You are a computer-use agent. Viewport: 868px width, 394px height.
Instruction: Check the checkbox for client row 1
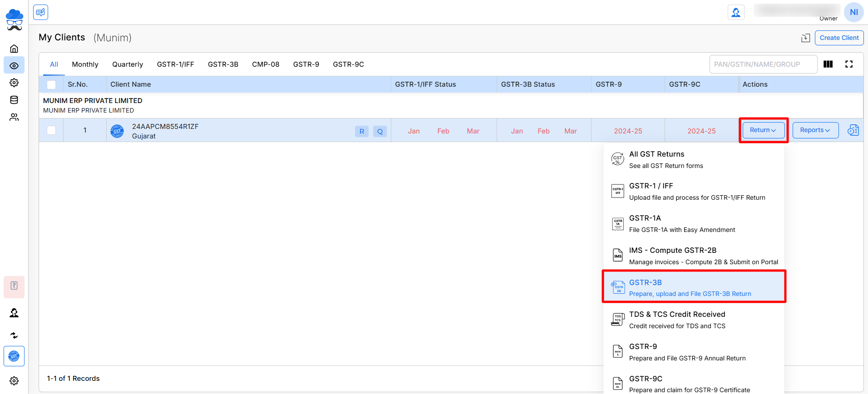(x=51, y=130)
